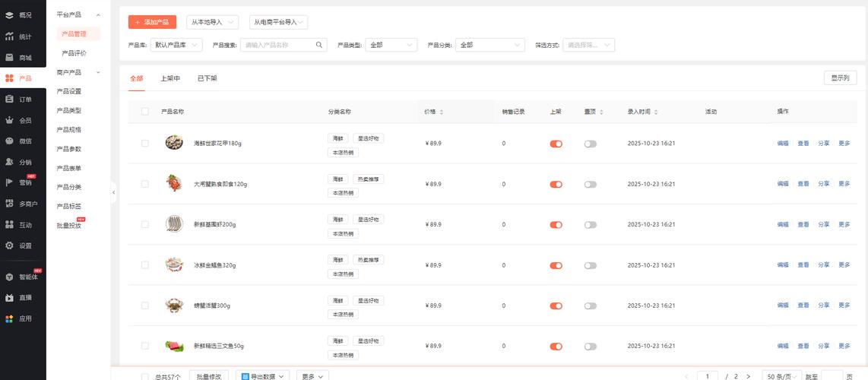Toggle 上架 switch for 大闸蟹熟食即食120g
Screen dimensions: 868x380
[556, 184]
